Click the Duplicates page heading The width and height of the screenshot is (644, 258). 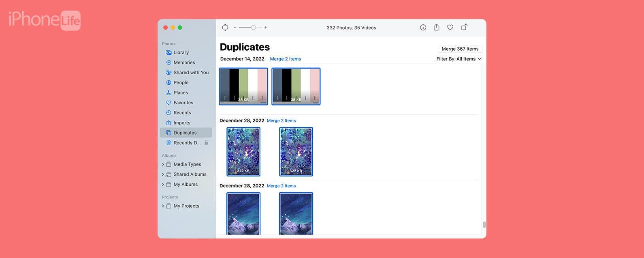(245, 47)
